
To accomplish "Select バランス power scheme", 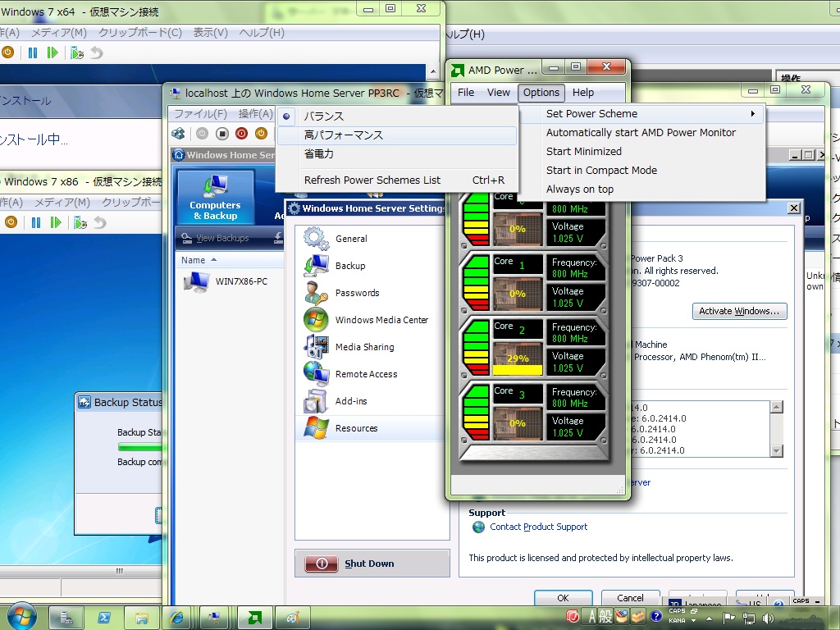I will (x=397, y=116).
